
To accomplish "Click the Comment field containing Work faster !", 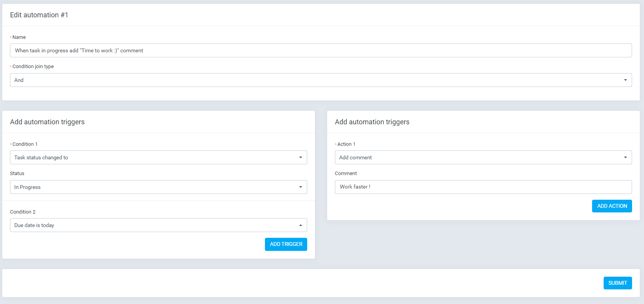I will click(483, 187).
